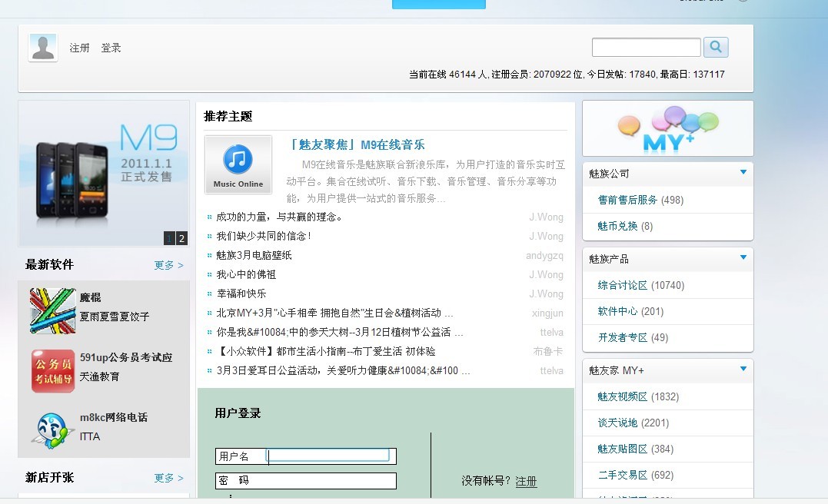Open the Music Online icon thumbnail

(x=238, y=164)
